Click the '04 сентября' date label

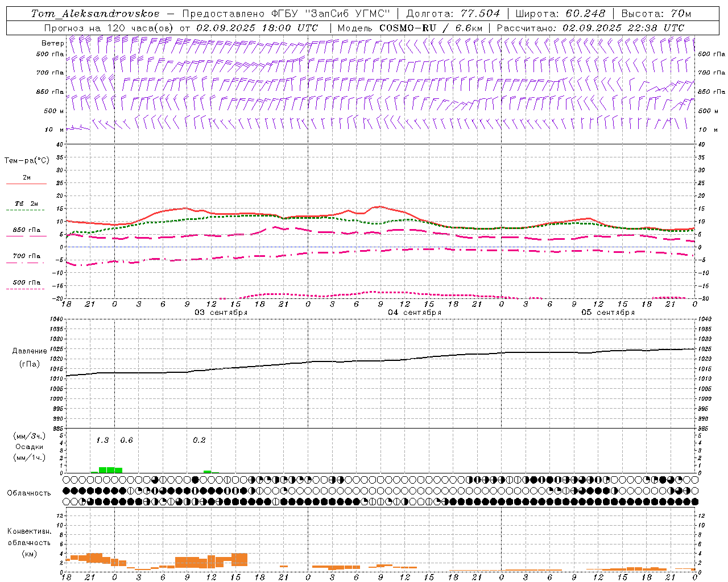[415, 313]
